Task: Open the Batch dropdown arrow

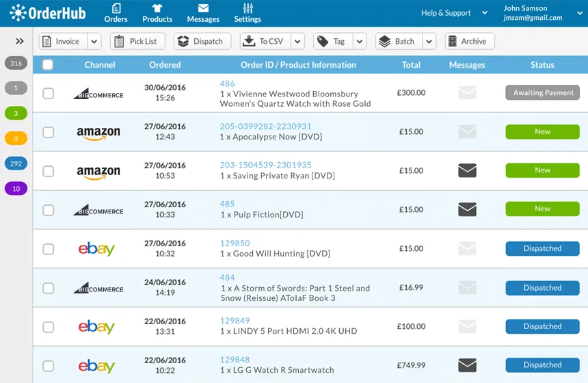Action: point(429,41)
